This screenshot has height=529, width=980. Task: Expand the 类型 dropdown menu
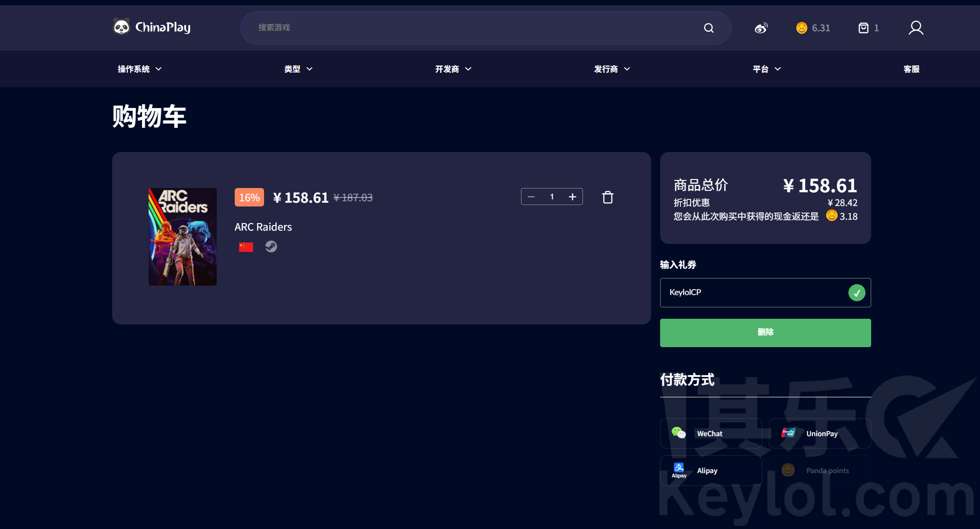pyautogui.click(x=298, y=69)
